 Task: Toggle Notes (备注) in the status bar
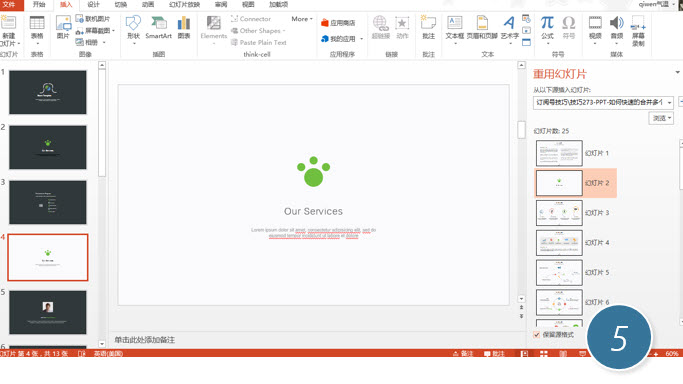click(x=463, y=354)
